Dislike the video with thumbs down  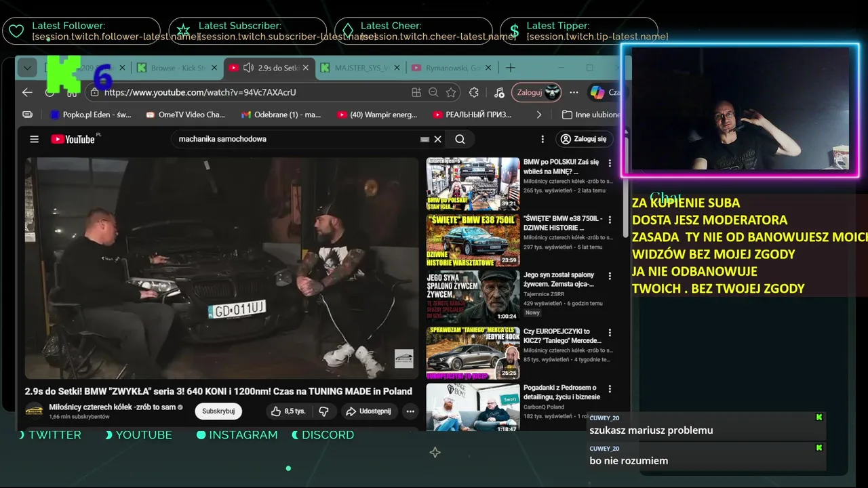pos(323,411)
